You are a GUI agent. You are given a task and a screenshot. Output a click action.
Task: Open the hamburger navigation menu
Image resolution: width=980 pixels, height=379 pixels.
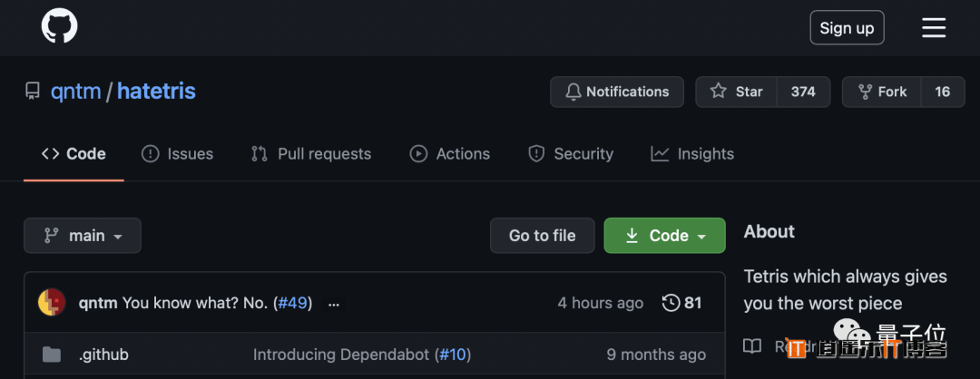[934, 27]
